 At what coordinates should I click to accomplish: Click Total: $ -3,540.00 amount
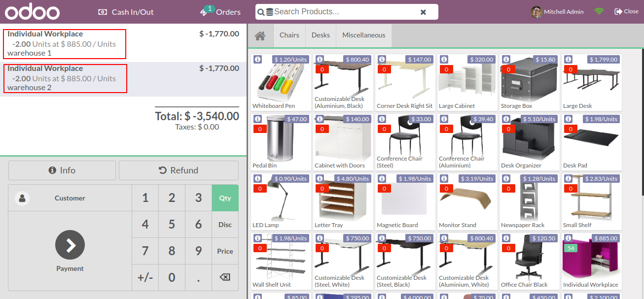pyautogui.click(x=197, y=116)
